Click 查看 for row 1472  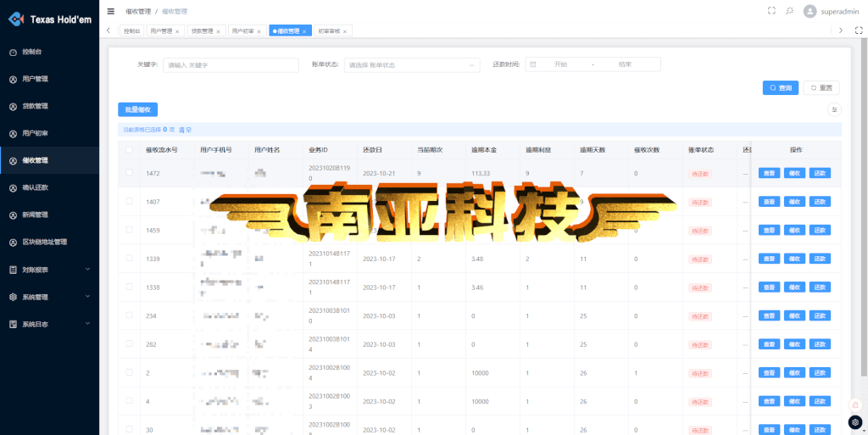769,173
